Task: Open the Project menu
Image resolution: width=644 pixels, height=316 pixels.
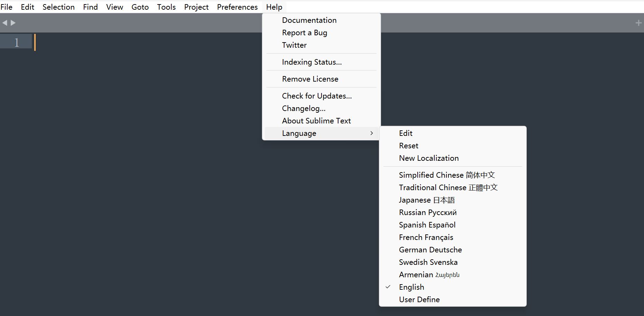Action: [x=196, y=7]
